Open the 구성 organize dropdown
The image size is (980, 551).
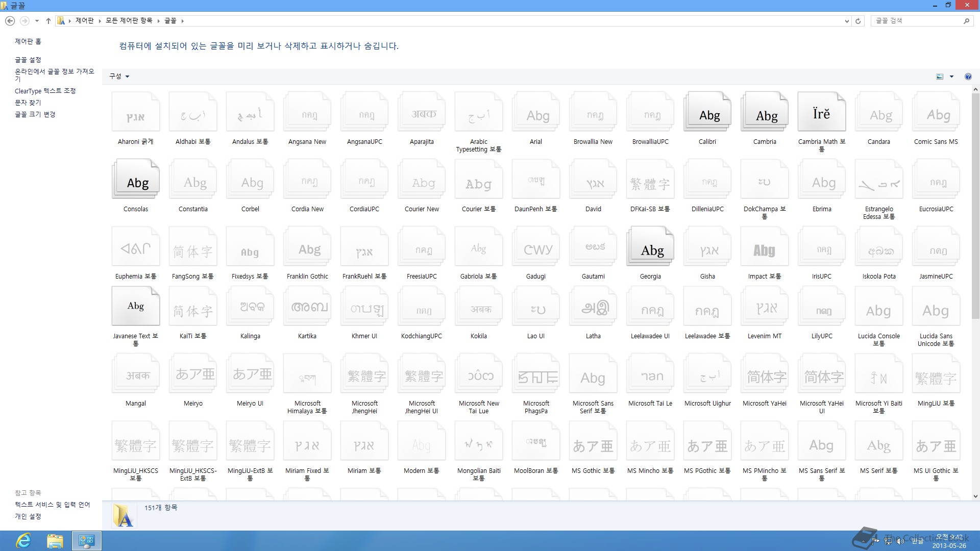coord(119,76)
